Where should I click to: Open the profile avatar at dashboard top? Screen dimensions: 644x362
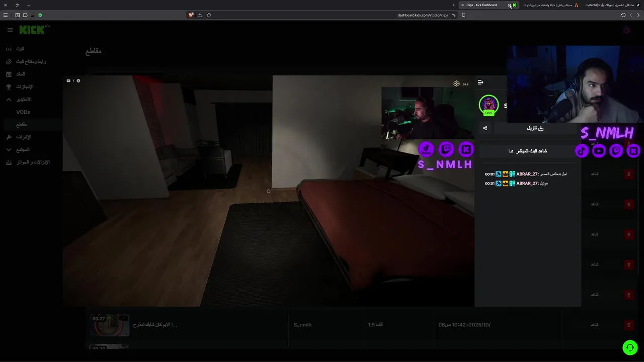point(626,30)
